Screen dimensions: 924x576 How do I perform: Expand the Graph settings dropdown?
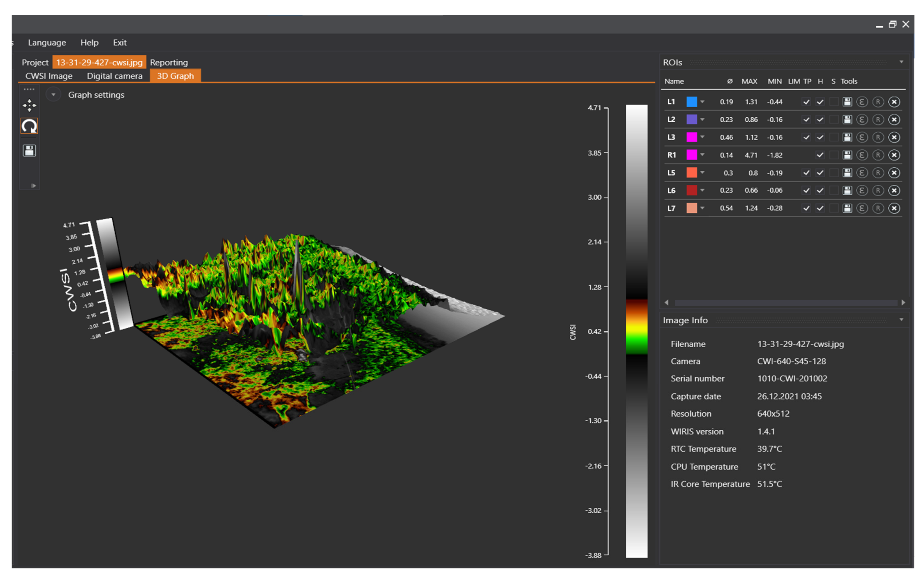[x=53, y=95]
